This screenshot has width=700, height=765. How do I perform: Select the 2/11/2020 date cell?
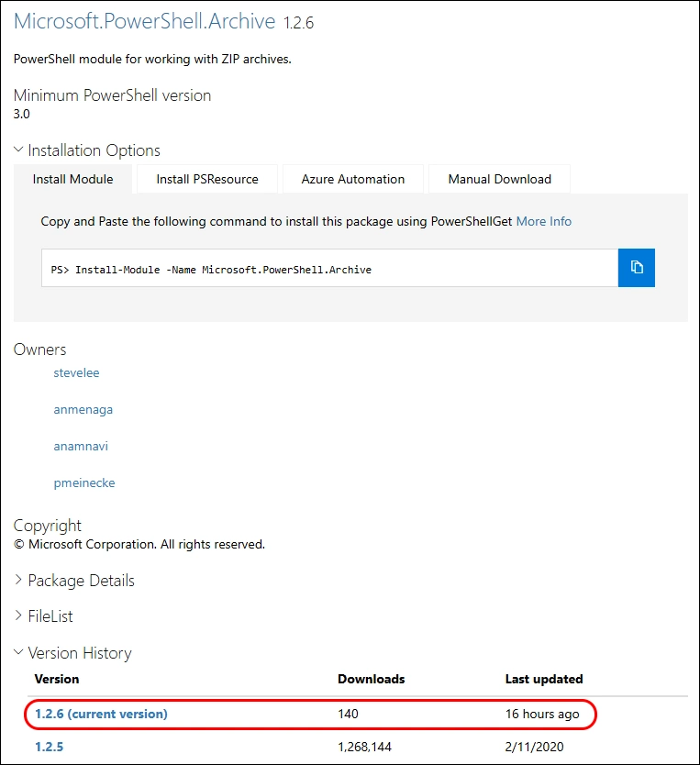(535, 747)
